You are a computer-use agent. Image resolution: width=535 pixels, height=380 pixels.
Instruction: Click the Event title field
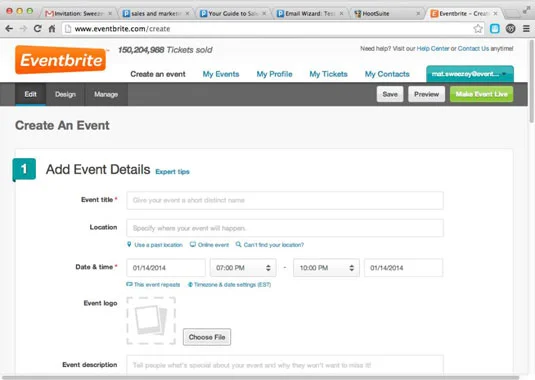(285, 200)
